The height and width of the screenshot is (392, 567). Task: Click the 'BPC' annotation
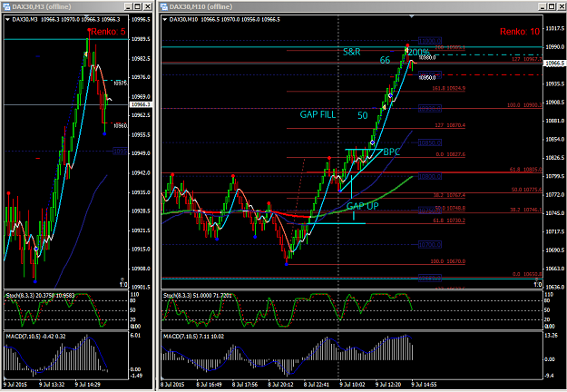point(392,152)
